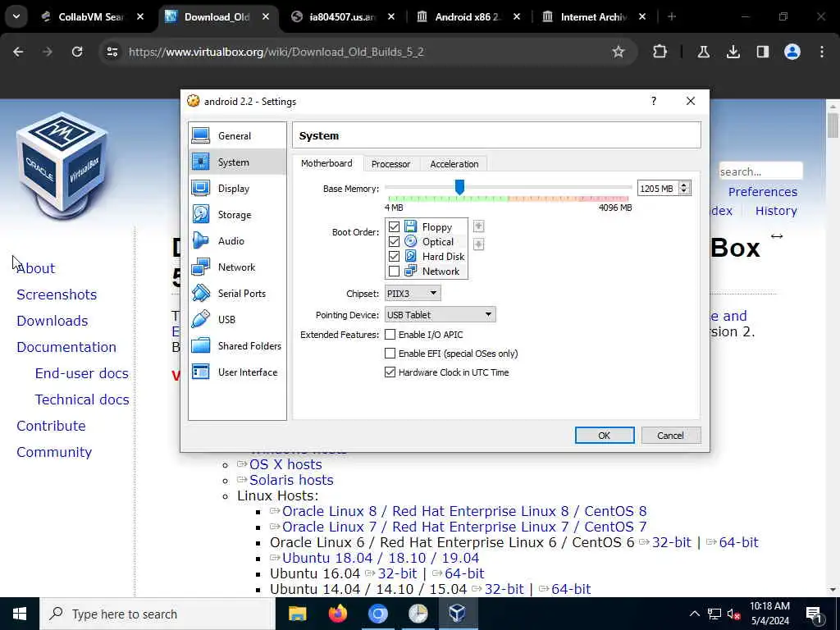Open the Solaris hosts download link
The height and width of the screenshot is (630, 840).
pos(291,480)
